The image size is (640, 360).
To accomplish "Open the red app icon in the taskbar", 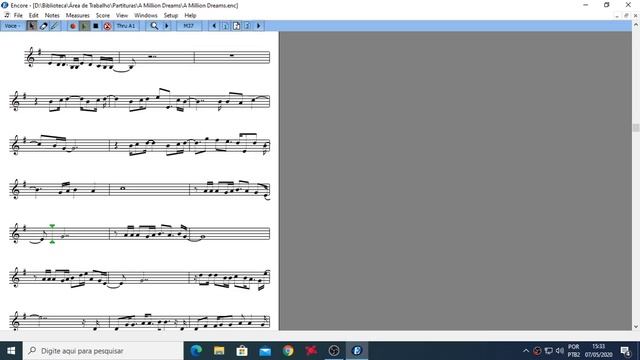I will click(x=311, y=351).
